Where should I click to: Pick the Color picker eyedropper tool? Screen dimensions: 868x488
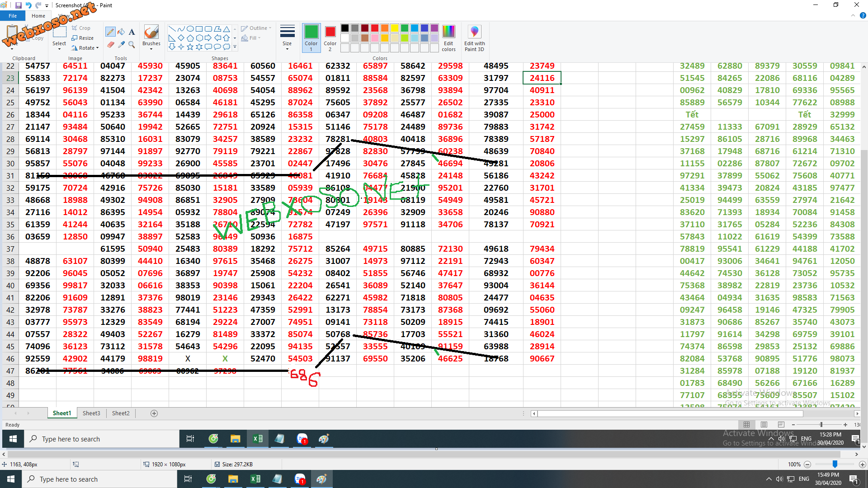(121, 44)
